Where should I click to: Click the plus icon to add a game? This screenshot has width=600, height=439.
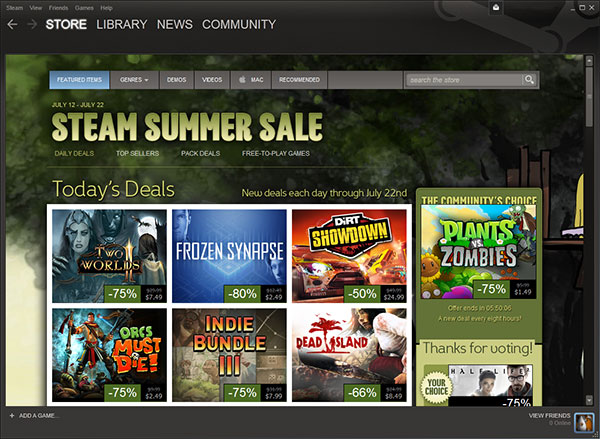[12, 416]
